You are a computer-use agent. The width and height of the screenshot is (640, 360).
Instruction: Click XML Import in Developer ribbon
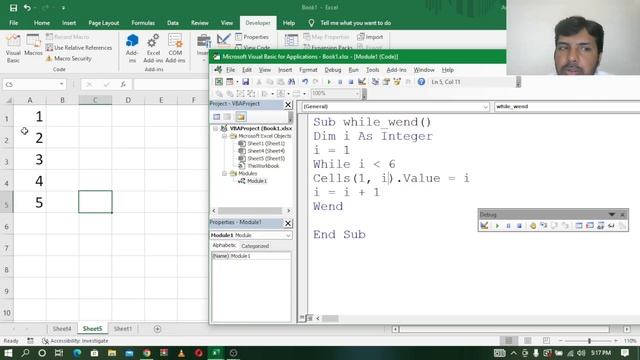(370, 37)
